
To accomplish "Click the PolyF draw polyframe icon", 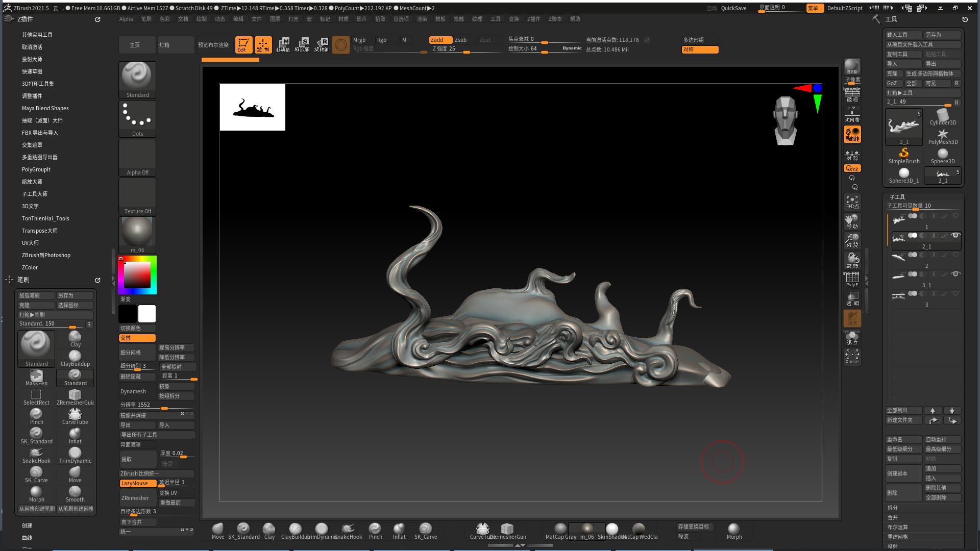I will (x=852, y=279).
